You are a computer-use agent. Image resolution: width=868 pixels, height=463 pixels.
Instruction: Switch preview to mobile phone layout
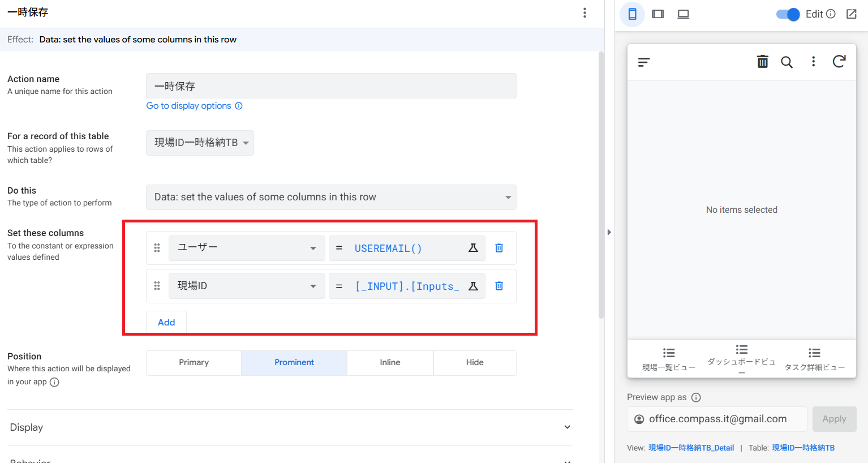point(632,14)
